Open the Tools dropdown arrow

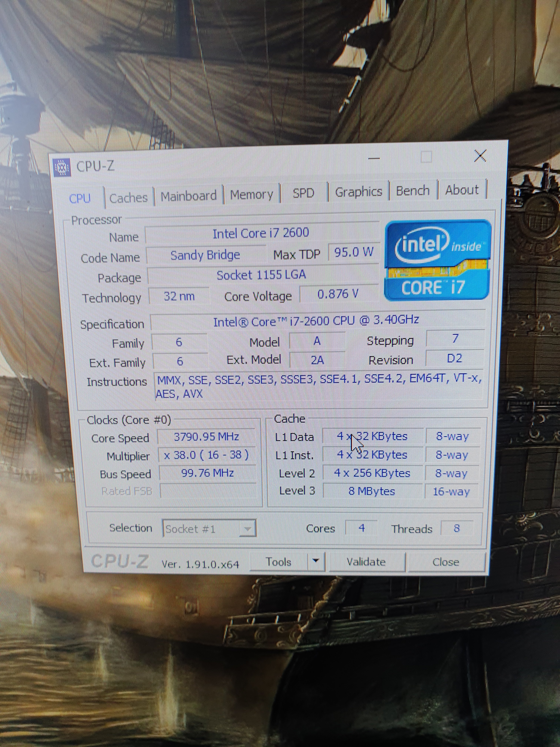pyautogui.click(x=316, y=561)
